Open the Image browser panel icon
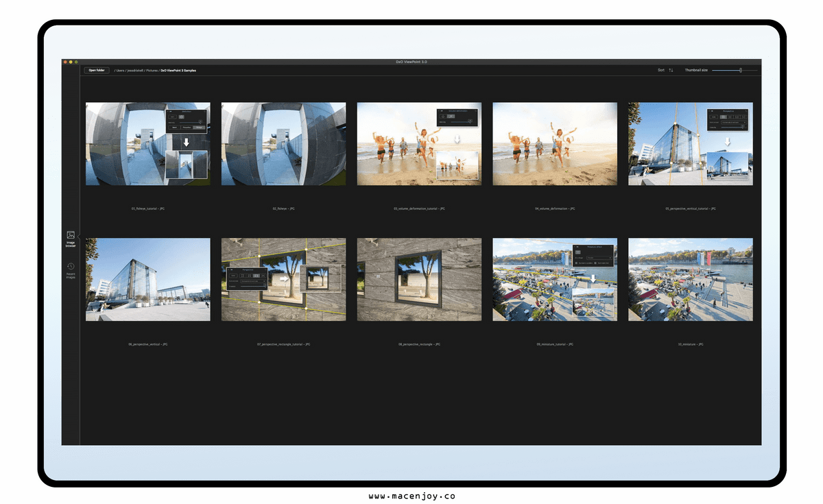 [71, 235]
